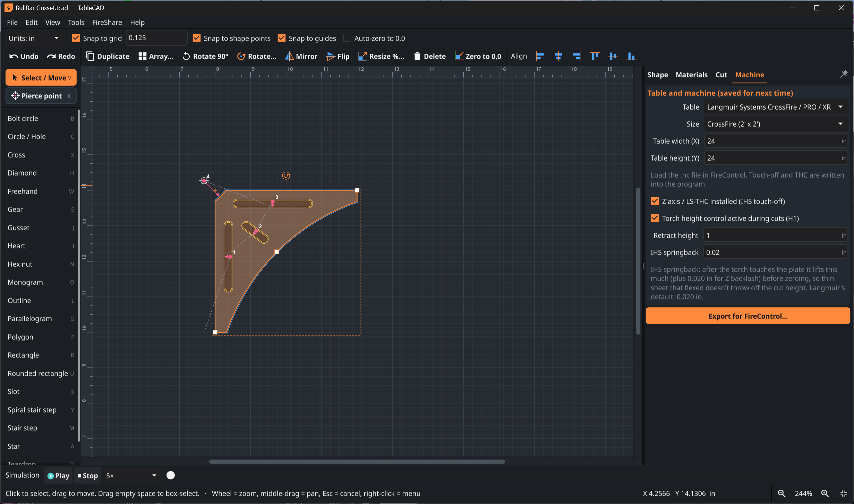Align shapes to top edge
854x504 pixels.
pyautogui.click(x=595, y=56)
